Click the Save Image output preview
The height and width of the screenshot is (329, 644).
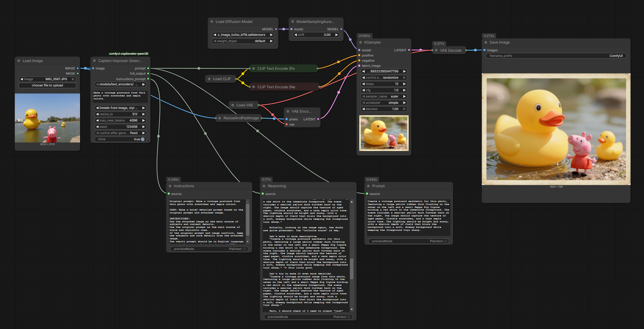pyautogui.click(x=556, y=129)
